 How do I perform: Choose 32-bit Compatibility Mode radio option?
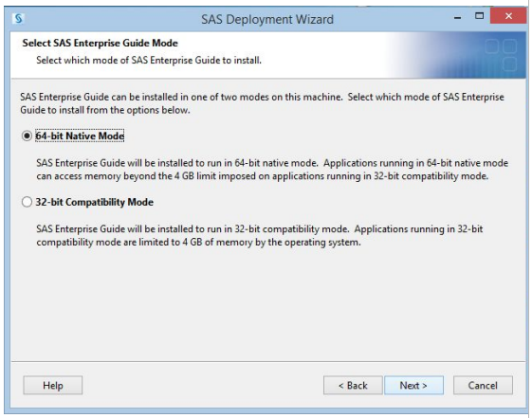click(27, 202)
